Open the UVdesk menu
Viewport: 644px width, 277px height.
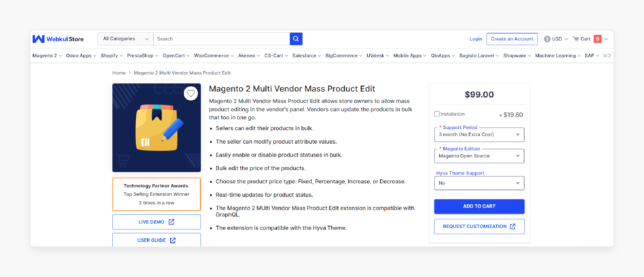pyautogui.click(x=378, y=56)
